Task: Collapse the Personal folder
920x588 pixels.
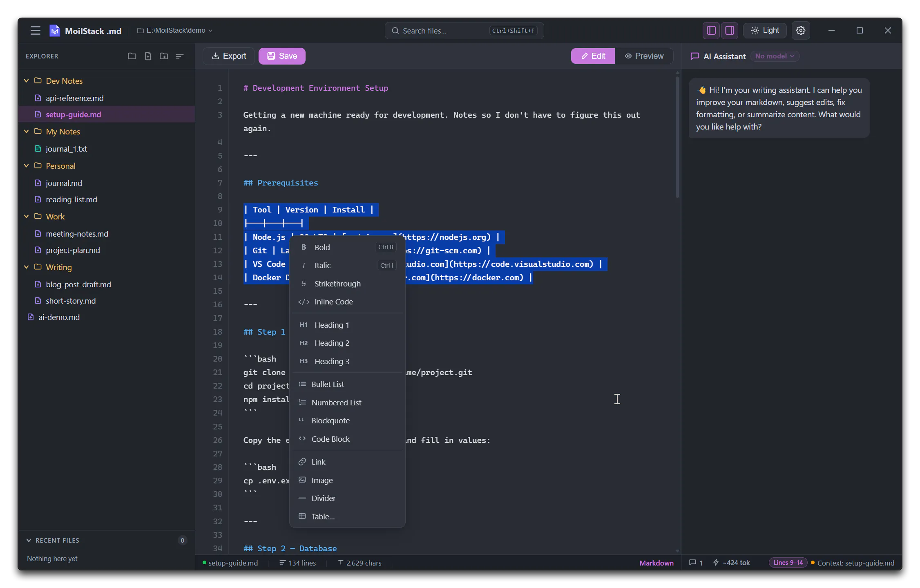Action: [27, 165]
